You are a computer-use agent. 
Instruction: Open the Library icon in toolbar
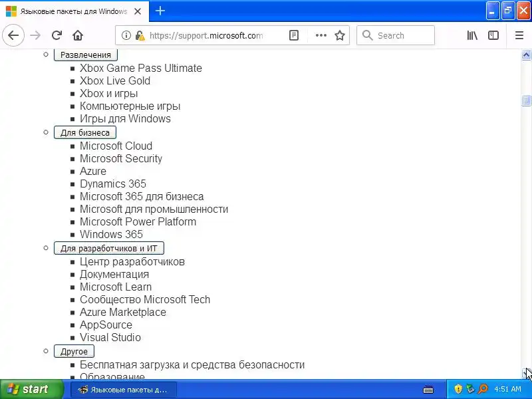(x=472, y=35)
